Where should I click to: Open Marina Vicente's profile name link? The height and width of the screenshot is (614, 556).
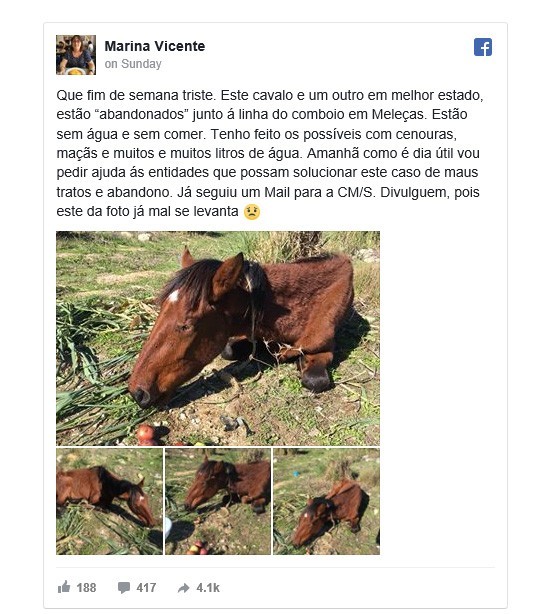(155, 46)
